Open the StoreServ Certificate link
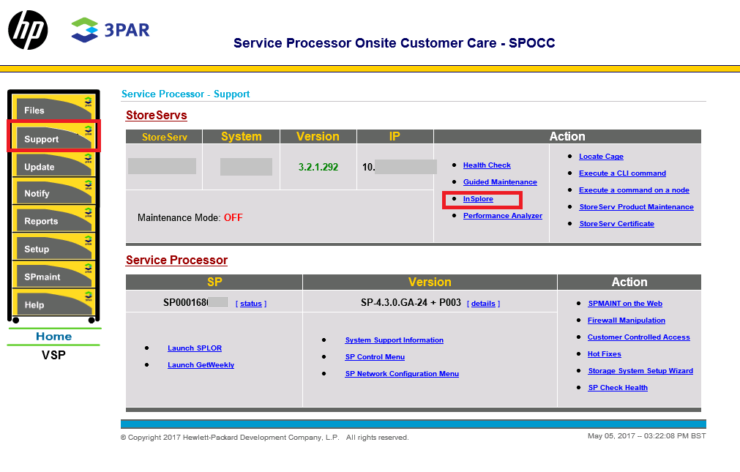The width and height of the screenshot is (740, 472). point(616,224)
